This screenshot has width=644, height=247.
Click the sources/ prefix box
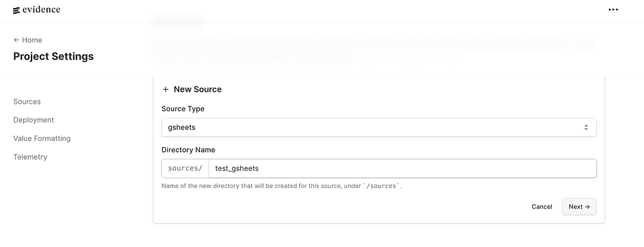(186, 168)
